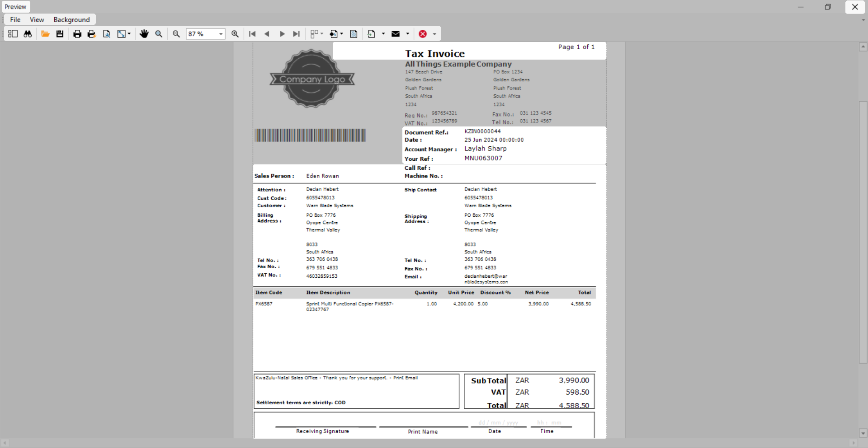Image resolution: width=868 pixels, height=448 pixels.
Task: Open Page Setup
Action: 107,34
